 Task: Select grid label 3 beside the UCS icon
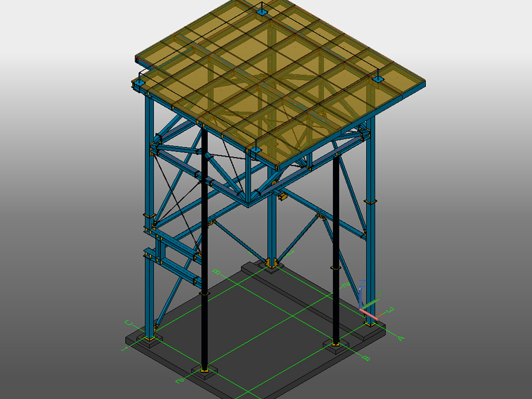point(390,310)
